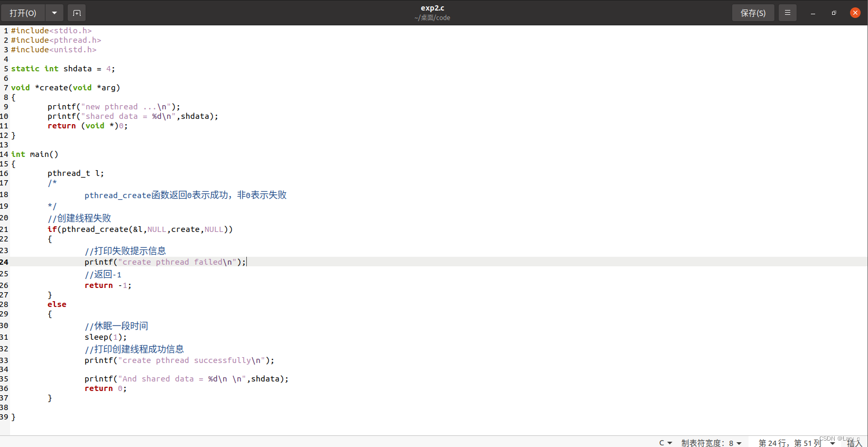Click the comment '//休眠一段时间'

[x=116, y=326]
